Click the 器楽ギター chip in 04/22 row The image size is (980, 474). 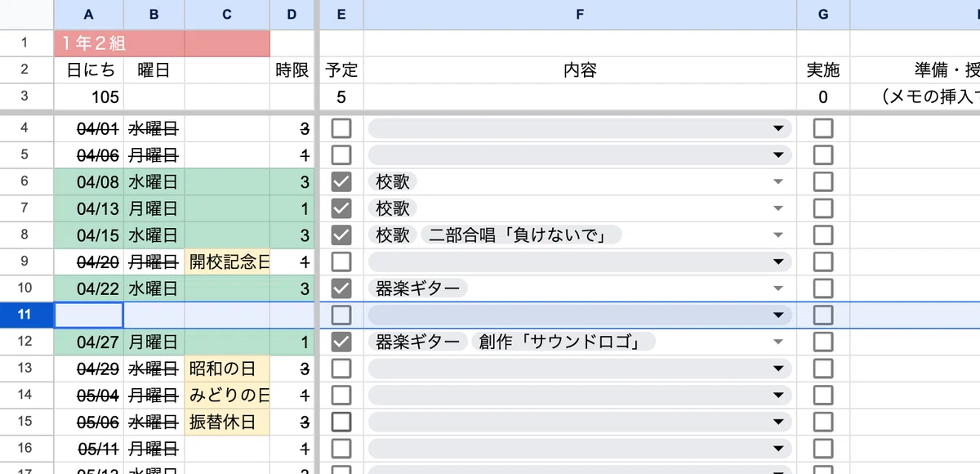tap(418, 288)
